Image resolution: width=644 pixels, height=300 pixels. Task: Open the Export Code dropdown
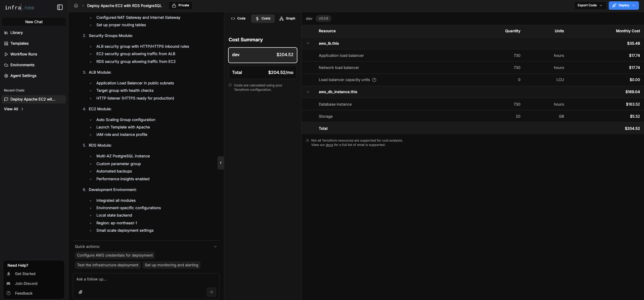point(590,5)
